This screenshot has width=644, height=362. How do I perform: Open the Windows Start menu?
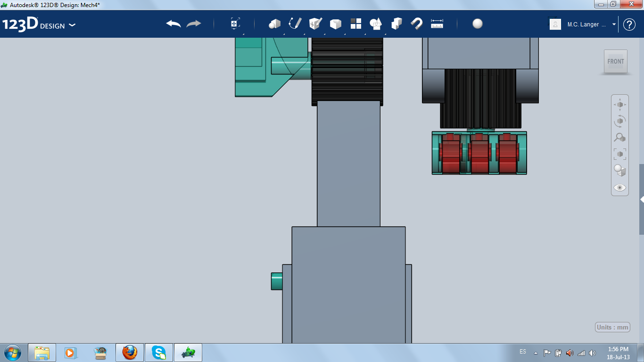tap(12, 353)
